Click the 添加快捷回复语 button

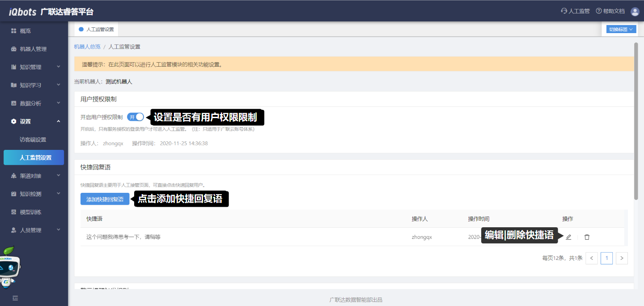coord(105,199)
